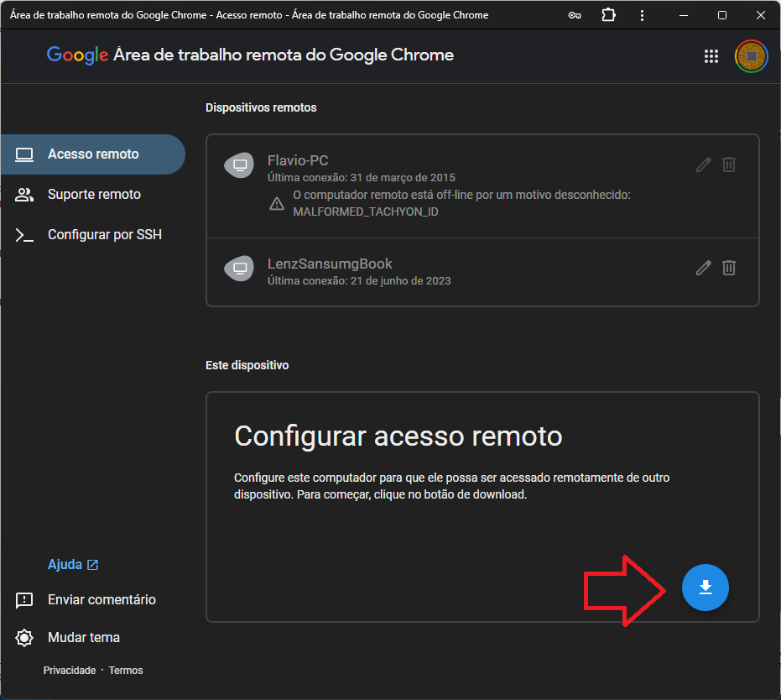The width and height of the screenshot is (781, 700).
Task: Click the Configurar acesso remoto heading
Action: pos(398,436)
